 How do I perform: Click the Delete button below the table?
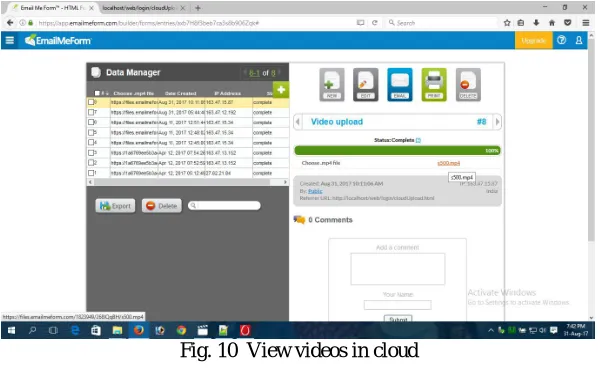pos(162,206)
